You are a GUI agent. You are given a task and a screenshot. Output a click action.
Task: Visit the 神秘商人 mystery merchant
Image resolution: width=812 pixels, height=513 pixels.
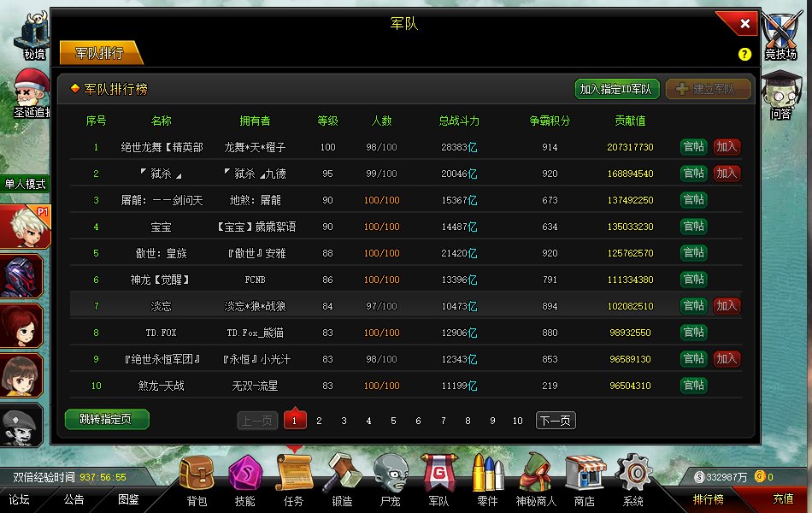(536, 475)
